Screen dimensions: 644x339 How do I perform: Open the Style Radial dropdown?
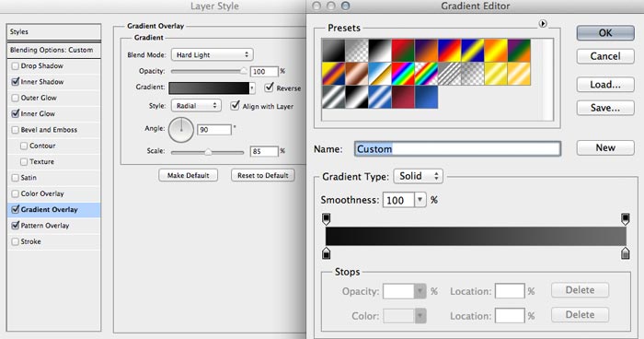(x=196, y=106)
